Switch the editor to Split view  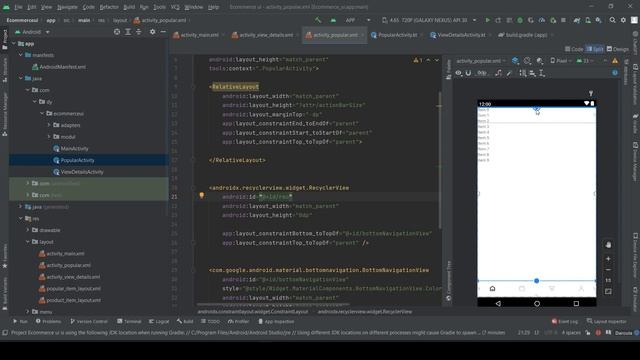click(595, 49)
